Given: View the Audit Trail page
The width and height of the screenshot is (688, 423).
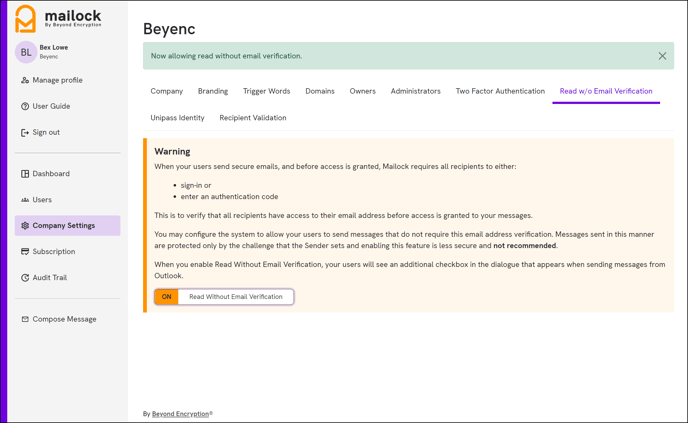Looking at the screenshot, I should [x=50, y=278].
